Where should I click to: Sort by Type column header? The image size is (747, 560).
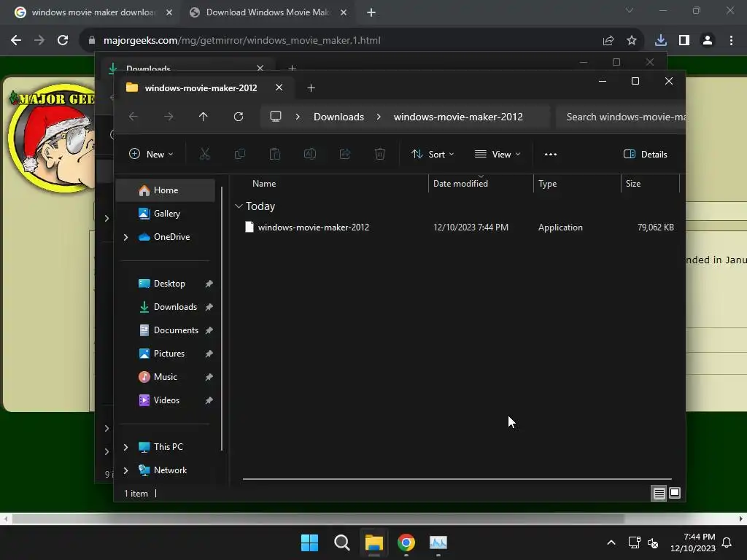(x=547, y=184)
